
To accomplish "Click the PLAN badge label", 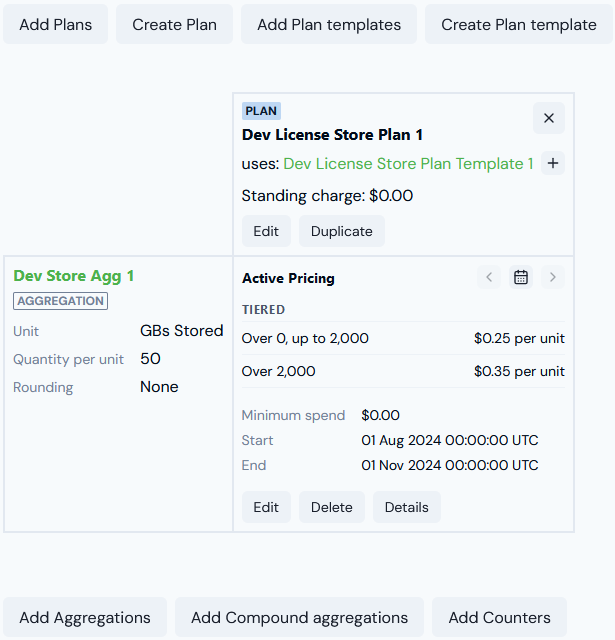I will 261,111.
